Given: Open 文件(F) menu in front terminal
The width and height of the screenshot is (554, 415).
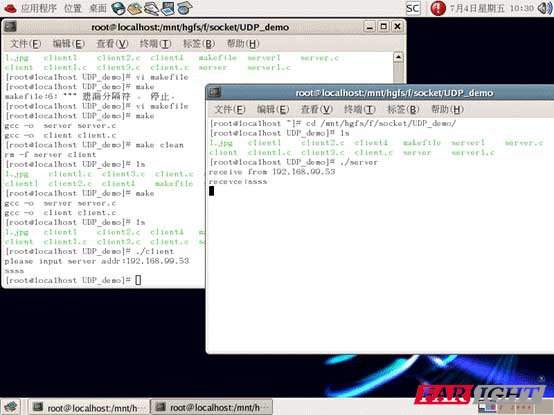Looking at the screenshot, I should [x=230, y=109].
